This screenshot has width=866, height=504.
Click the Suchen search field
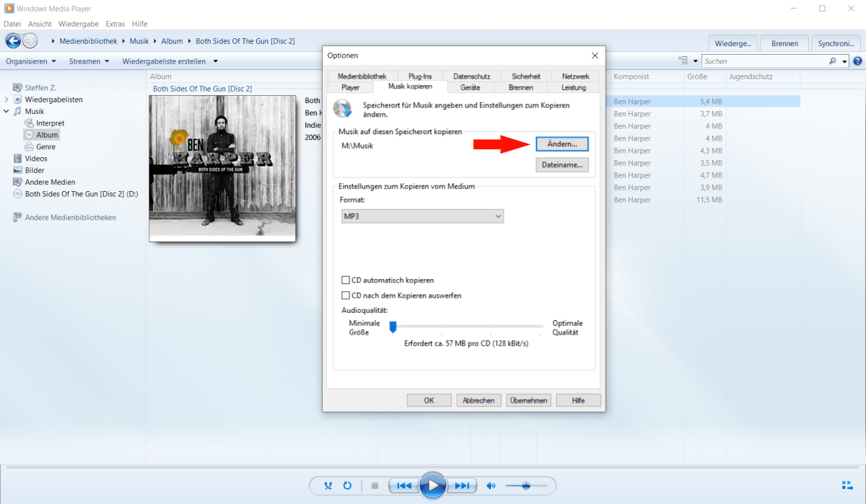tap(765, 61)
